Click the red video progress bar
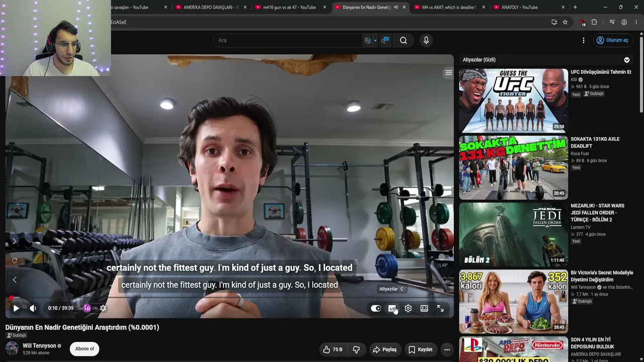Screen dimensions: 644x362 [x=229, y=298]
